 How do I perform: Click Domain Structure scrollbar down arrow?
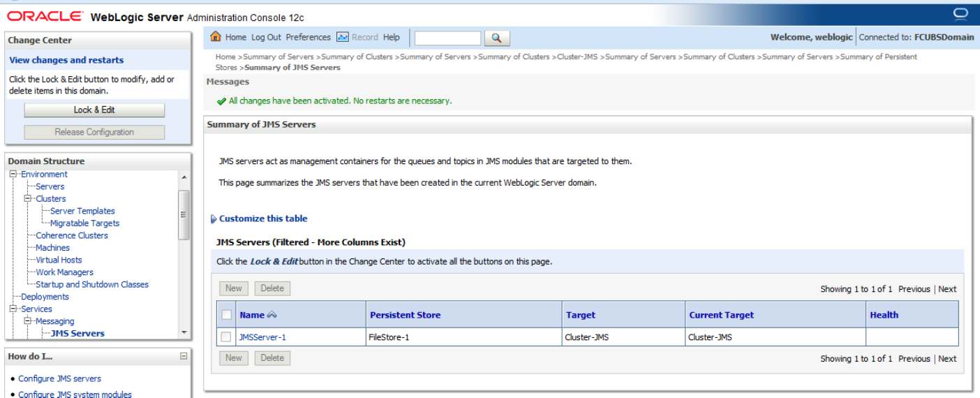click(184, 333)
